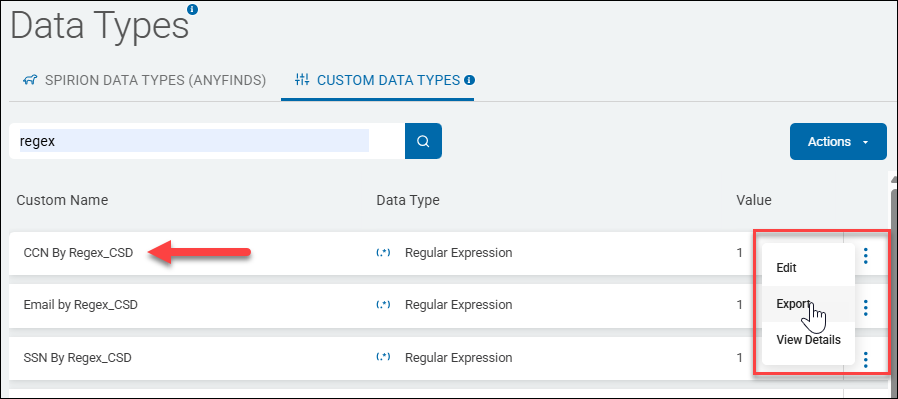Image resolution: width=898 pixels, height=399 pixels.
Task: Click Regular Expression in the CCN row
Action: pyautogui.click(x=459, y=252)
